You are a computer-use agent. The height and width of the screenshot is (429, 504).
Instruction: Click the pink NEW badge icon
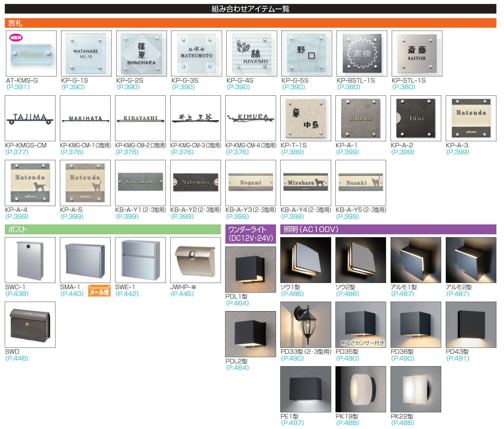pos(16,38)
